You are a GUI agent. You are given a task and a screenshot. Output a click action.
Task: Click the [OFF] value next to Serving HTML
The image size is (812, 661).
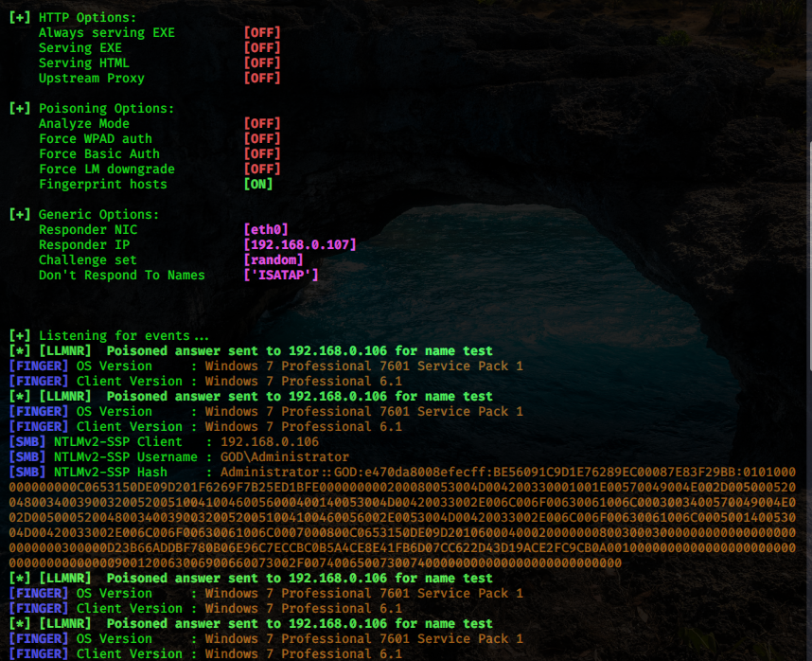point(262,63)
